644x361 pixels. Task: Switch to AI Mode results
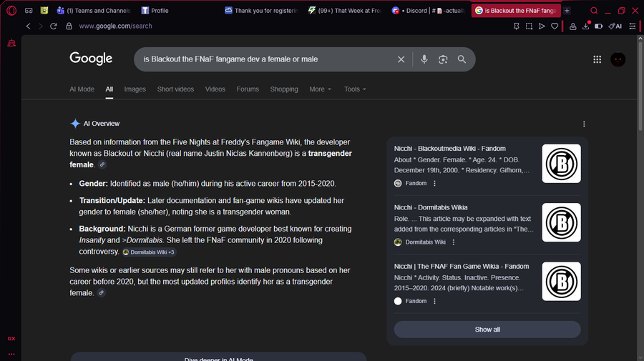point(82,89)
